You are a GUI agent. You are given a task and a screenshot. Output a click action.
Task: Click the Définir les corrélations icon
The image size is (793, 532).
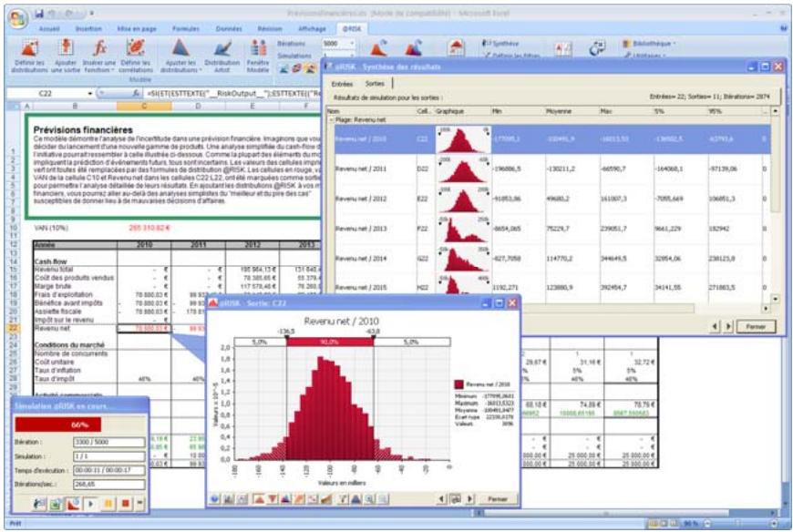click(137, 53)
